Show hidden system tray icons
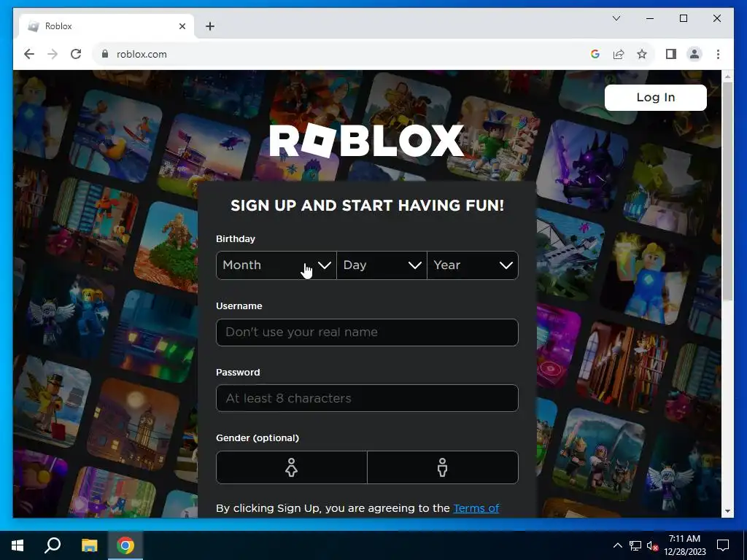This screenshot has width=747, height=560. coord(617,545)
